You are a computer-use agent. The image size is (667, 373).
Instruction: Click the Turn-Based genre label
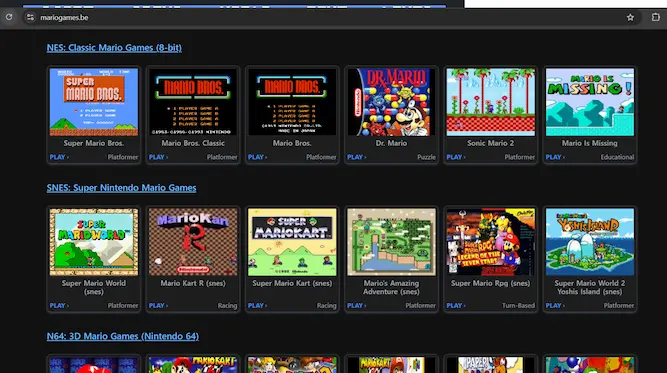pos(518,305)
